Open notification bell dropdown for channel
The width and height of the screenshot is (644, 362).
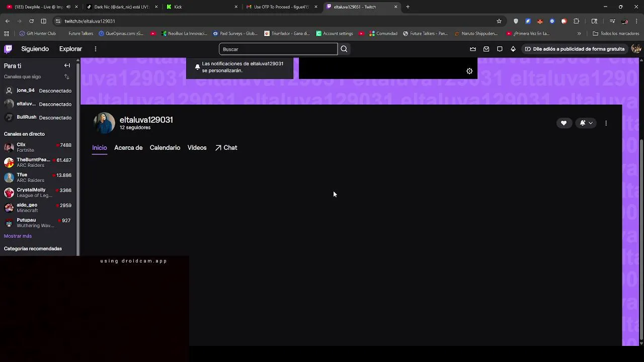pos(586,123)
